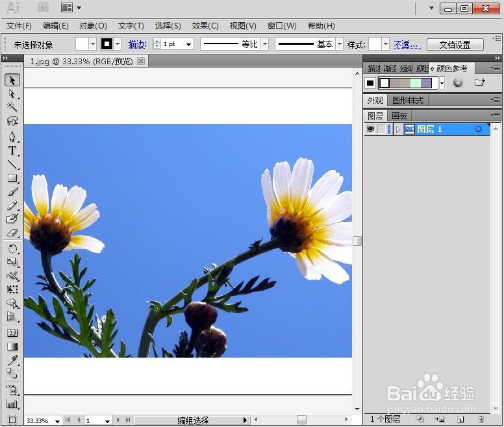Toggle lock box for 图层 1

click(381, 129)
